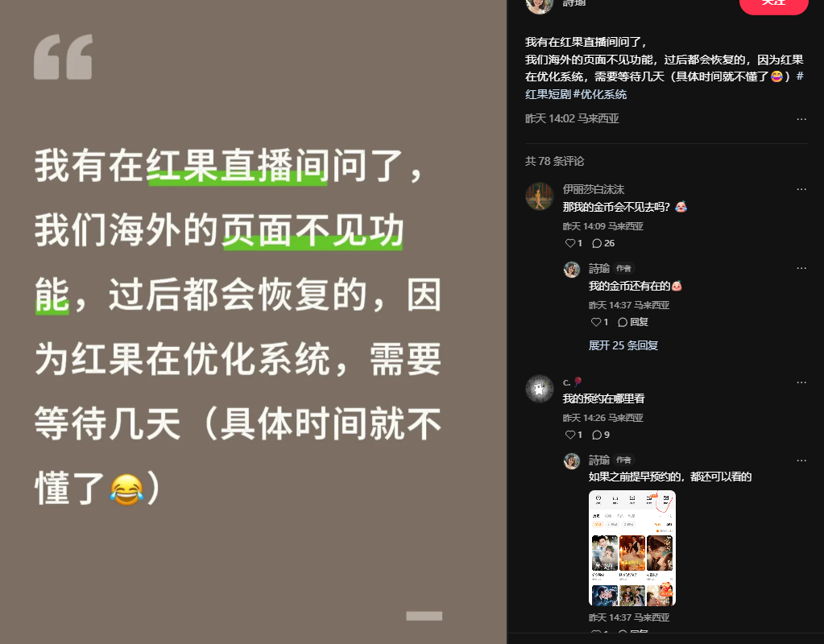Reply to author's comment 我的金币还有在的
The width and height of the screenshot is (824, 644).
(x=633, y=322)
